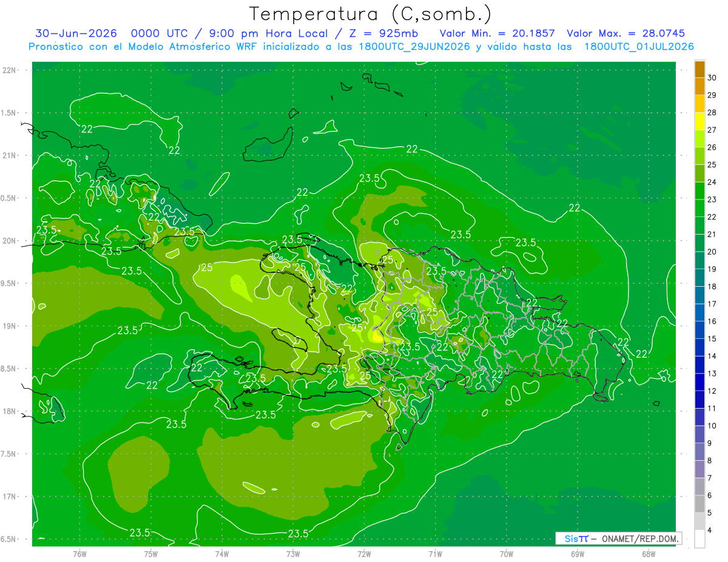Click the 70W longitude axis label
This screenshot has height=562, width=728.
point(506,554)
